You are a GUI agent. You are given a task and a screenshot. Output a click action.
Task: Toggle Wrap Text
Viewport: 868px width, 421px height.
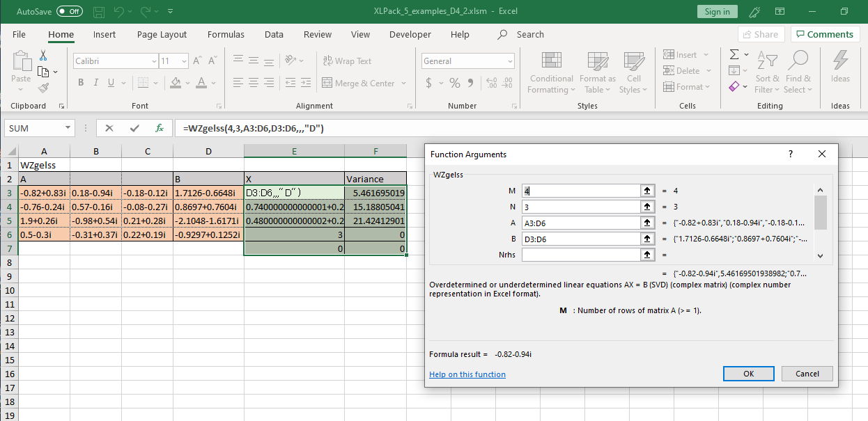pyautogui.click(x=348, y=61)
